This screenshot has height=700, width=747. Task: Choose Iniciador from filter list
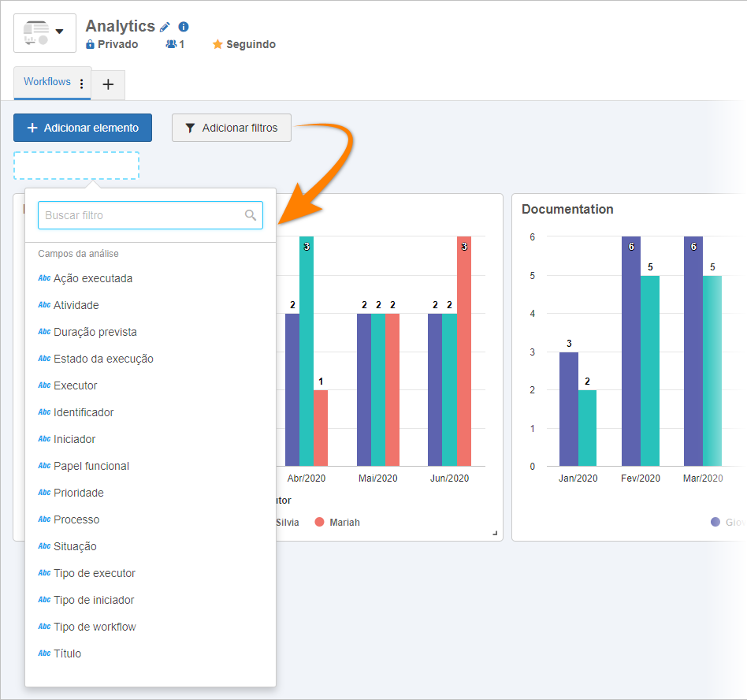click(150, 439)
